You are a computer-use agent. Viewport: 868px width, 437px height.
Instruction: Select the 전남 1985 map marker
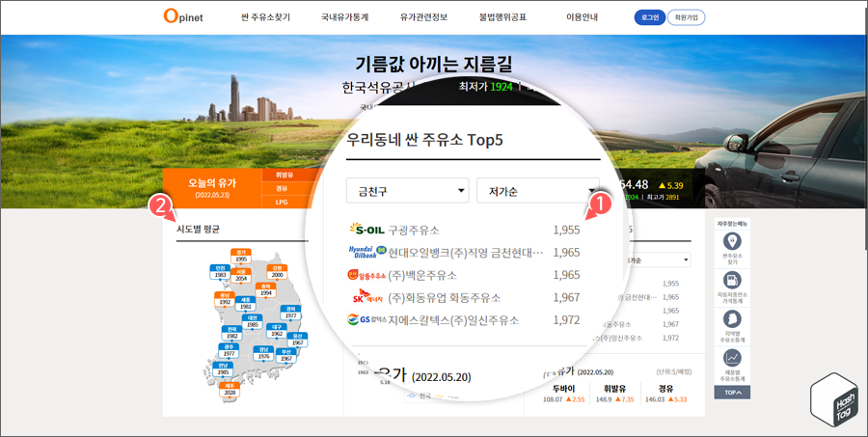[x=223, y=369]
